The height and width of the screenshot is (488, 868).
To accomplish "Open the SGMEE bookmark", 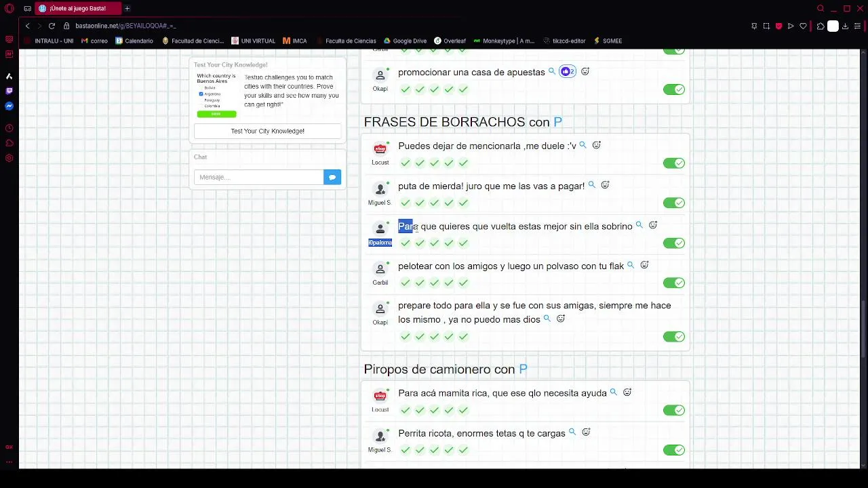I will click(608, 41).
